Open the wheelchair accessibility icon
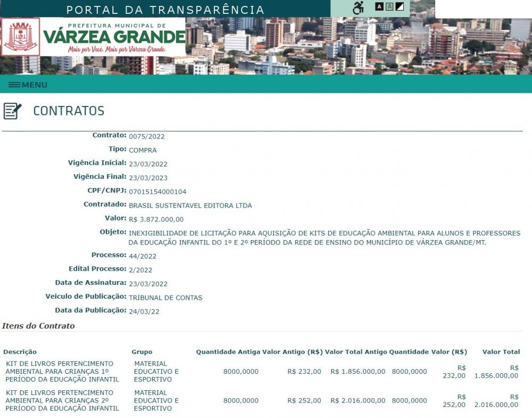Screen dimensions: 532x418 [358, 8]
